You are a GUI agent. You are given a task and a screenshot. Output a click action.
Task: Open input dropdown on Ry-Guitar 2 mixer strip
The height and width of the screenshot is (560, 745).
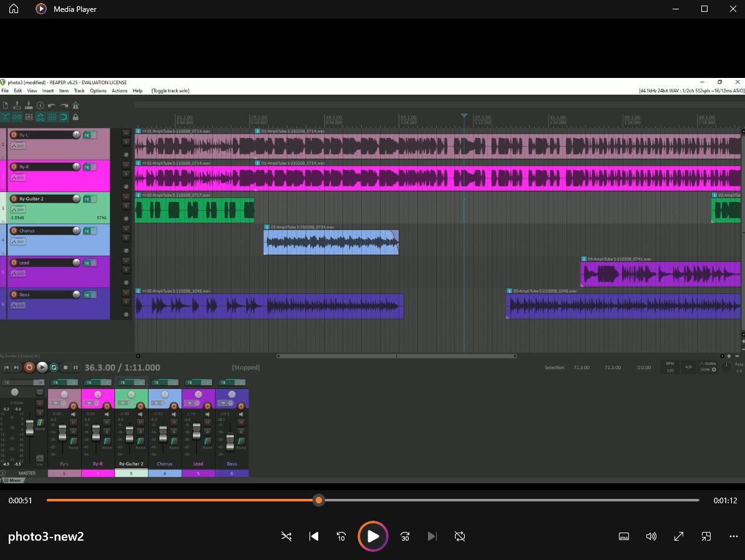[125, 403]
